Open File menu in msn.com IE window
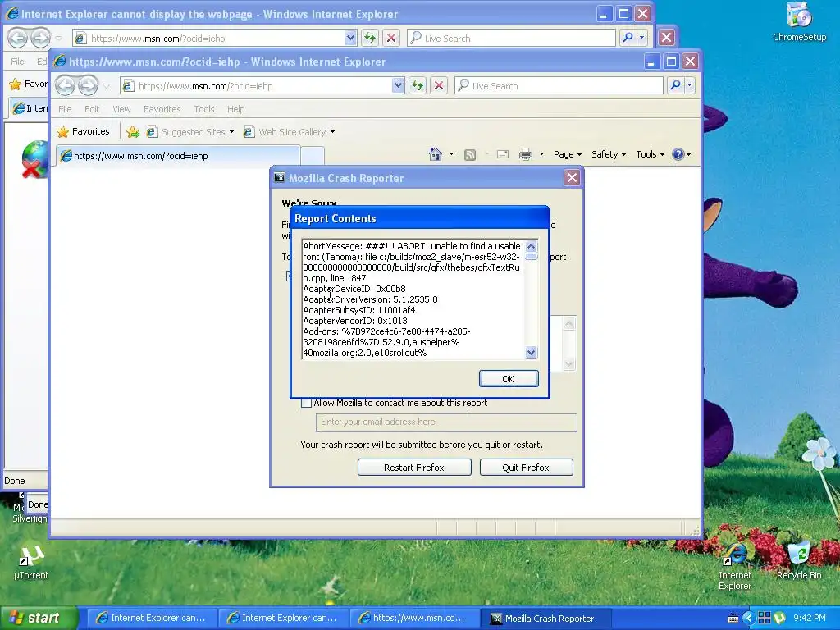This screenshot has height=630, width=840. (65, 109)
